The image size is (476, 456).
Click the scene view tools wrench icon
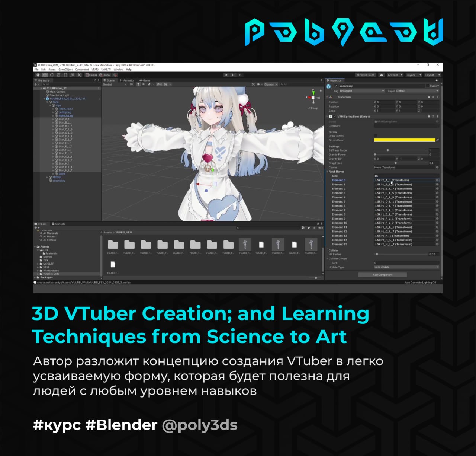253,84
